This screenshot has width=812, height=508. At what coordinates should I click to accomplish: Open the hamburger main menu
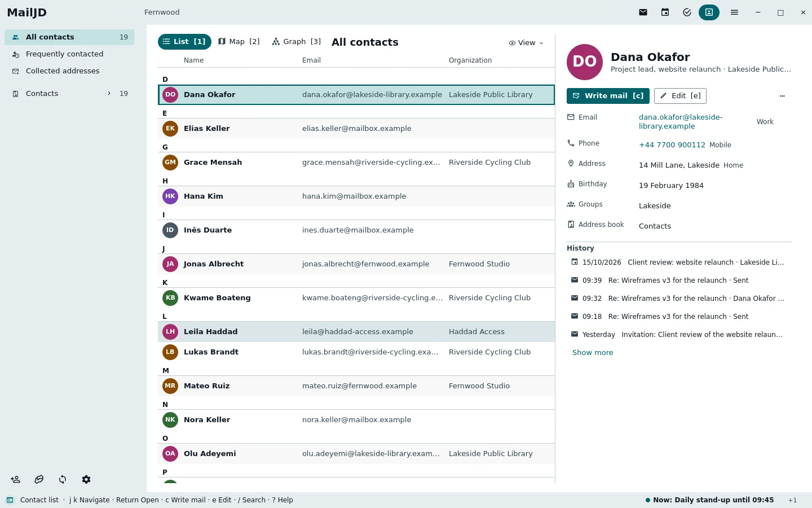[x=734, y=12]
